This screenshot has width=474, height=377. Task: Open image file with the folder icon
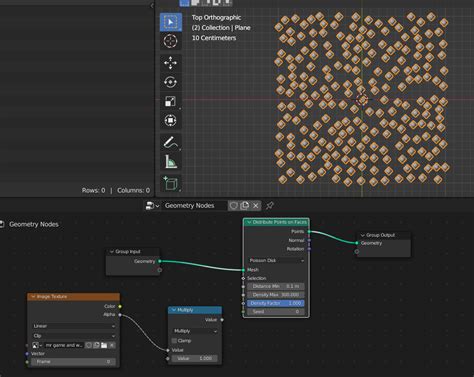(x=104, y=345)
